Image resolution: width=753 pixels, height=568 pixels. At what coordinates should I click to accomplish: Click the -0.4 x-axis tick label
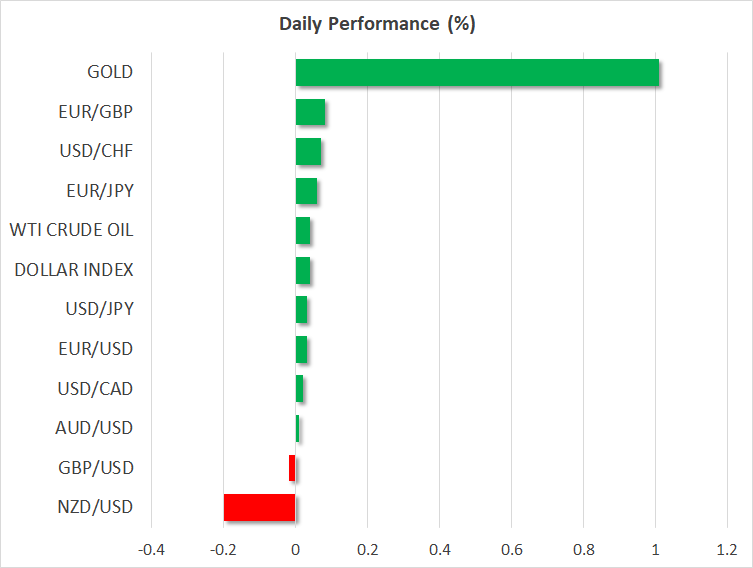click(x=151, y=550)
